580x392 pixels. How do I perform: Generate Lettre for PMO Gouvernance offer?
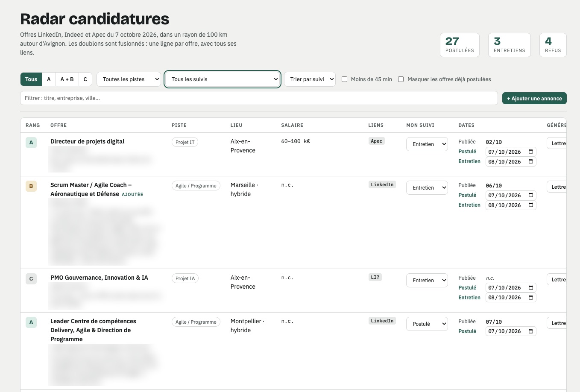557,280
